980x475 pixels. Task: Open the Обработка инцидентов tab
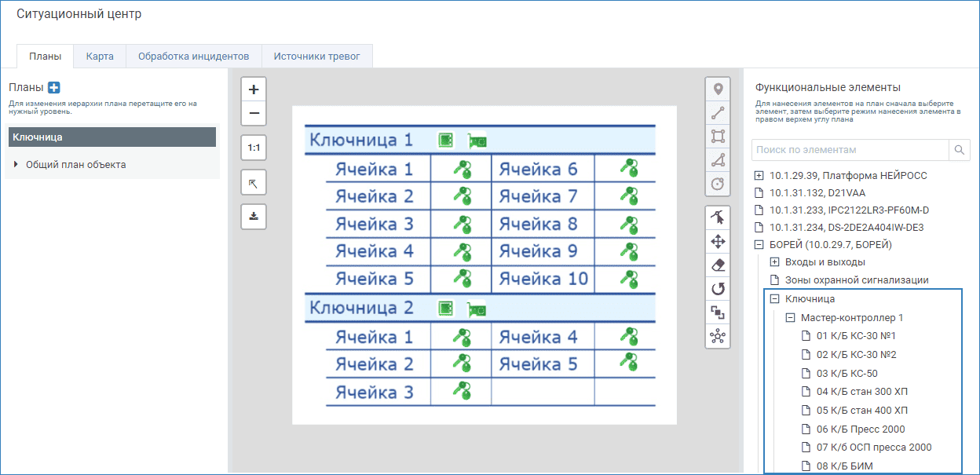(193, 57)
